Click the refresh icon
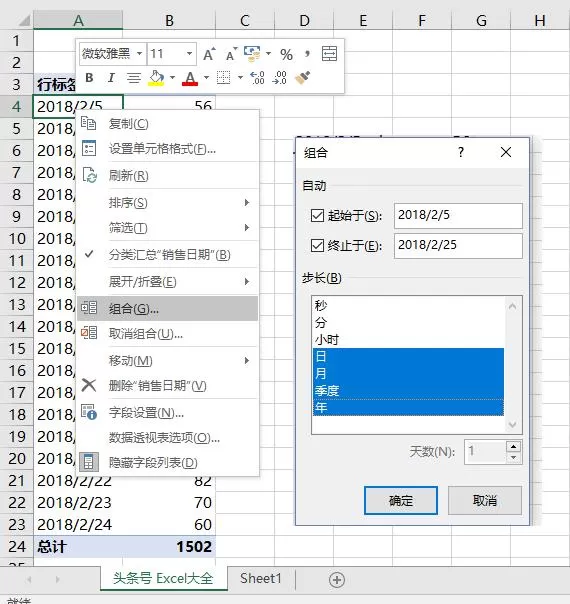570x604 pixels. click(x=90, y=175)
